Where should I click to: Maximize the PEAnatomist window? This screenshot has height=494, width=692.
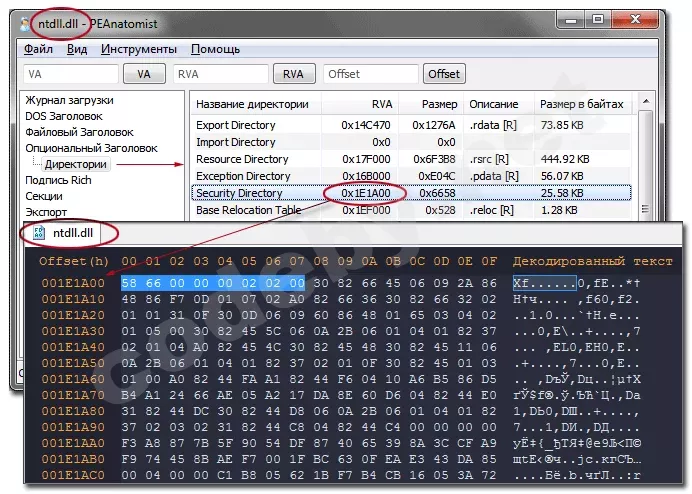pyautogui.click(x=598, y=19)
